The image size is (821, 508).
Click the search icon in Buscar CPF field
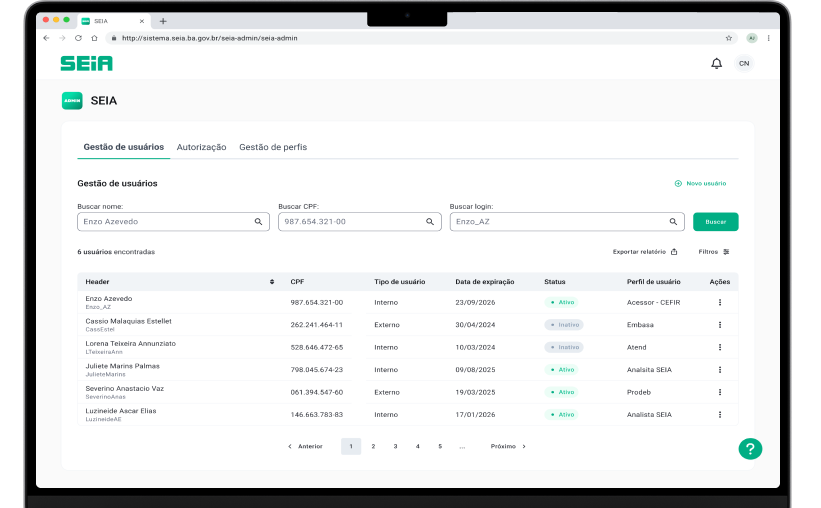[x=430, y=222]
